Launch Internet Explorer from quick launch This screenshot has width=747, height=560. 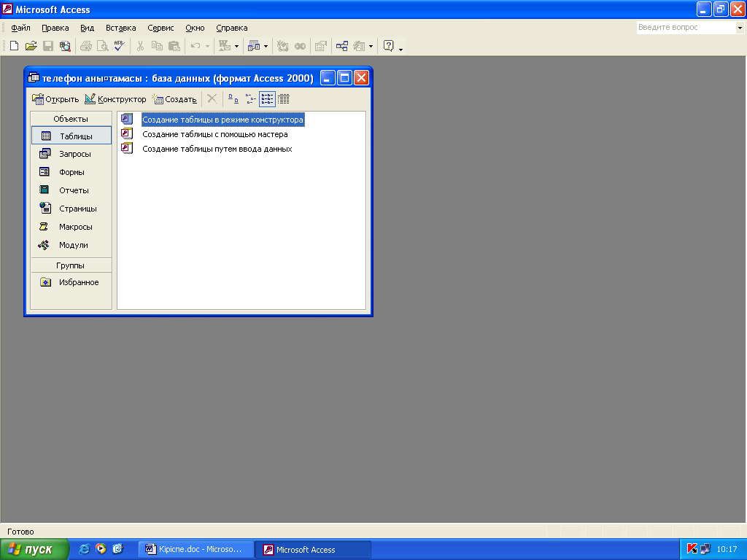click(85, 549)
